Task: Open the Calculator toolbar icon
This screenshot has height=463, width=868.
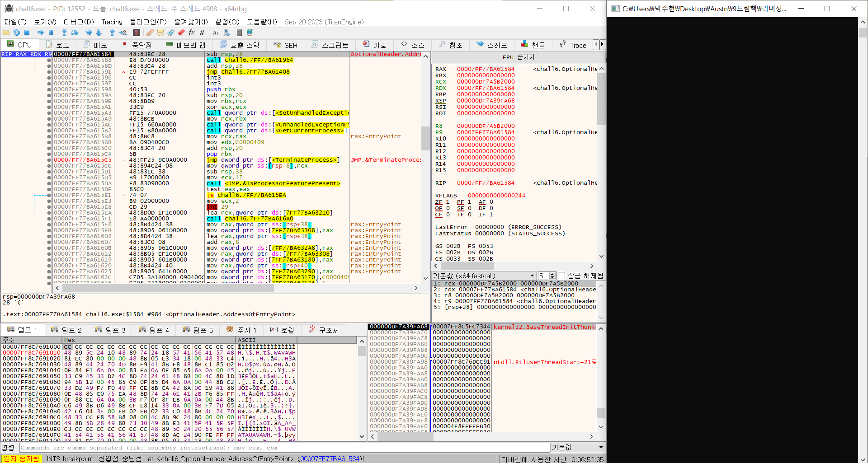Action: pos(240,33)
